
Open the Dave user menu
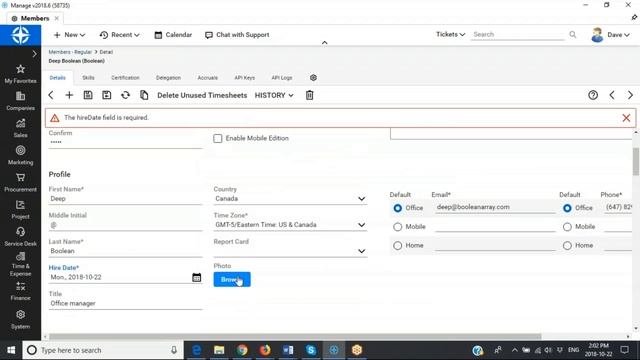[x=611, y=35]
